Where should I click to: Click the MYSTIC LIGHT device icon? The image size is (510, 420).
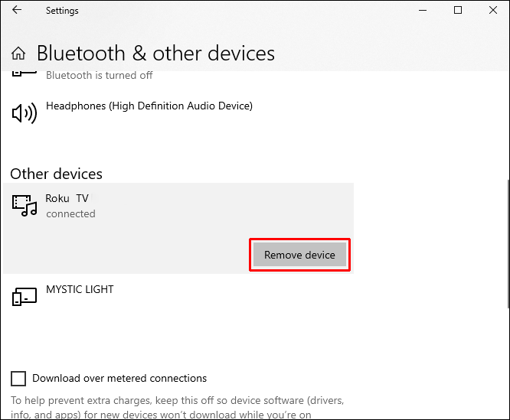tap(25, 296)
